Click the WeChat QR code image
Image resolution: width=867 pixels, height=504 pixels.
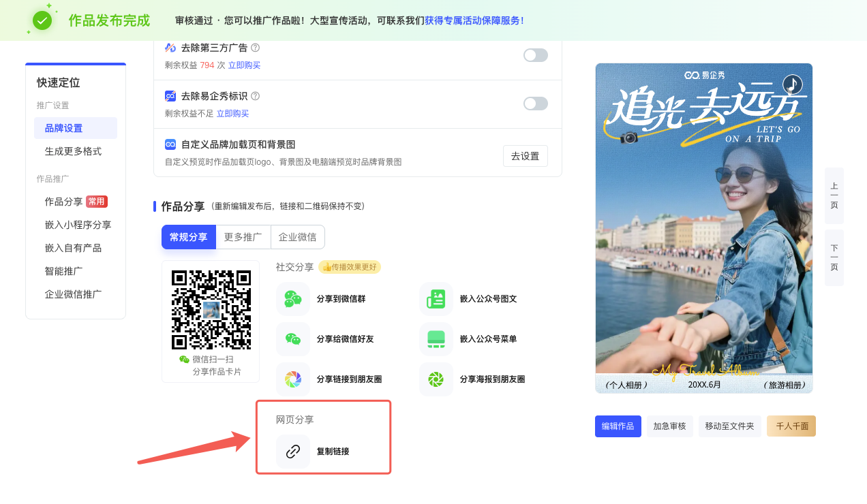(211, 309)
